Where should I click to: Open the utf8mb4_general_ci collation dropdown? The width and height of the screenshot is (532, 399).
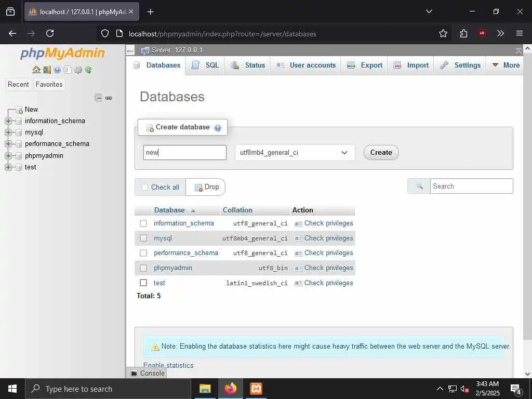[x=295, y=153]
